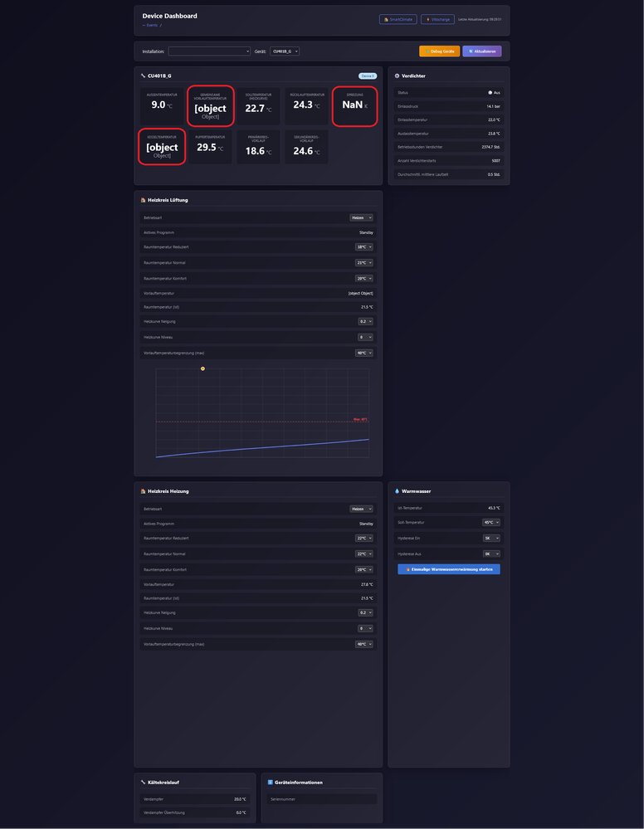Change Betriebsart in Heizkreis Lüftung

(x=361, y=217)
